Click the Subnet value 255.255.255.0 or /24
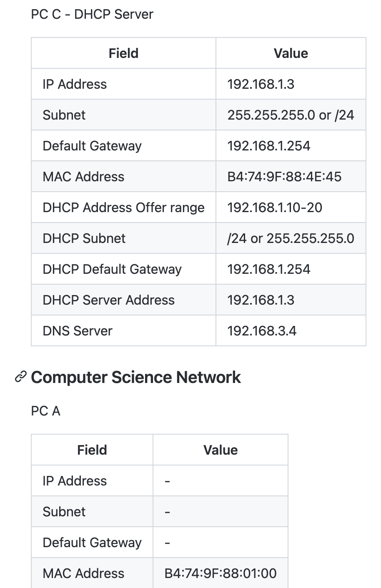Image resolution: width=381 pixels, height=588 pixels. [x=291, y=114]
